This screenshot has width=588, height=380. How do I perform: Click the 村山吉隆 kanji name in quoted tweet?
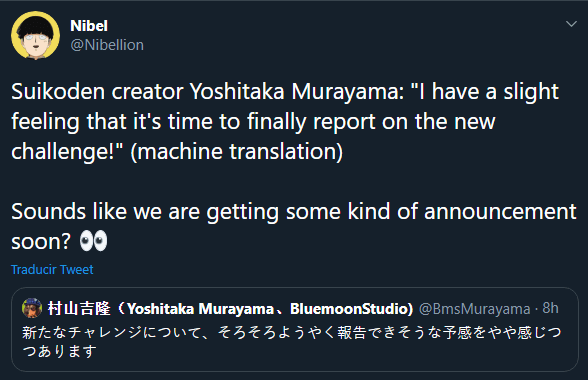[79, 309]
